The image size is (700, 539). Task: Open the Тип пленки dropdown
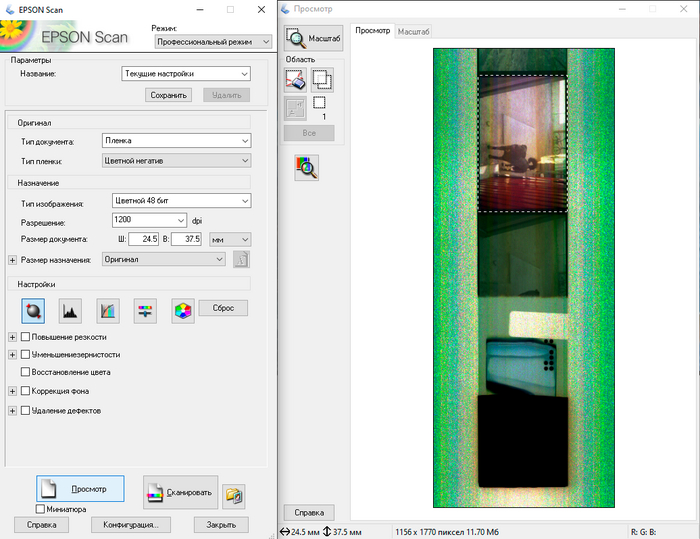click(x=176, y=160)
